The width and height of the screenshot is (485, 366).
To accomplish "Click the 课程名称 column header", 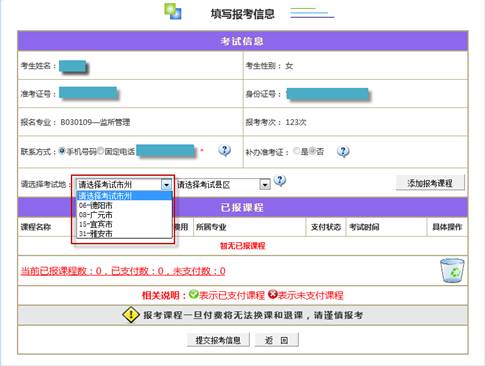I will pos(36,227).
